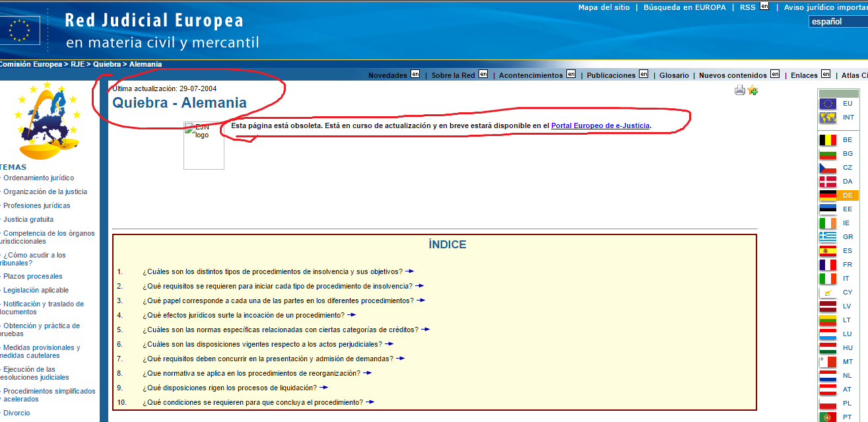Open the español language dropdown
The width and height of the screenshot is (868, 422).
[x=838, y=22]
